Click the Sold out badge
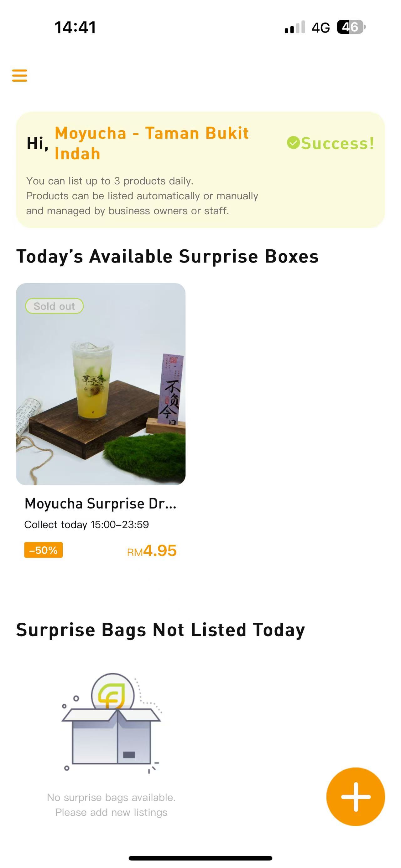Viewport: 401px width, 868px height. 54,306
